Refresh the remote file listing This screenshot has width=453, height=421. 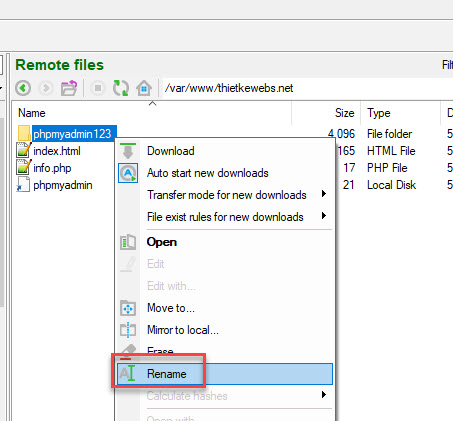(121, 88)
